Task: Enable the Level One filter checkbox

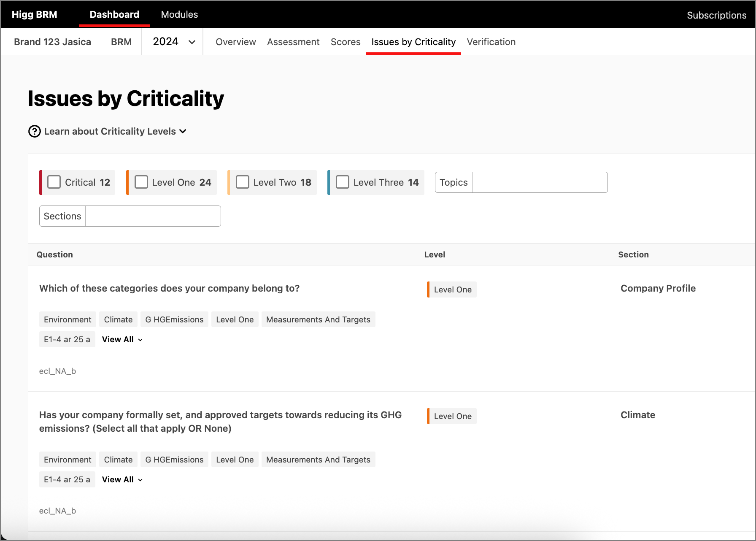Action: point(141,182)
